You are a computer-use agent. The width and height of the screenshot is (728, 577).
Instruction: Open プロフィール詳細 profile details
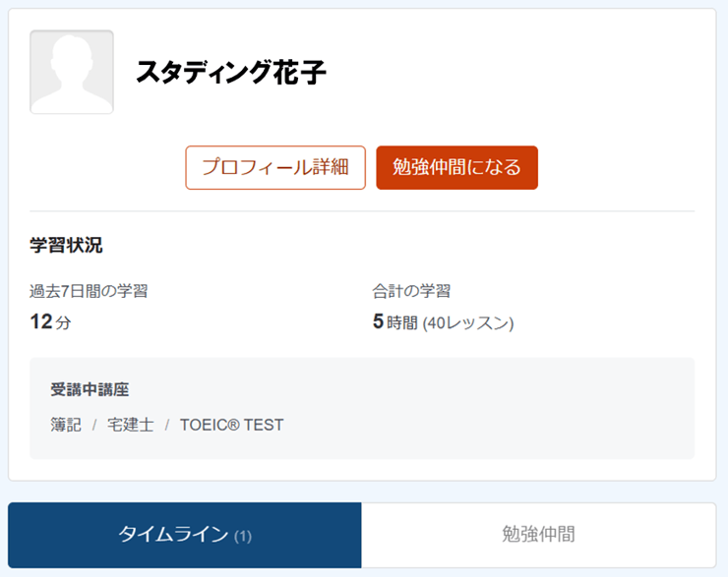(x=275, y=167)
